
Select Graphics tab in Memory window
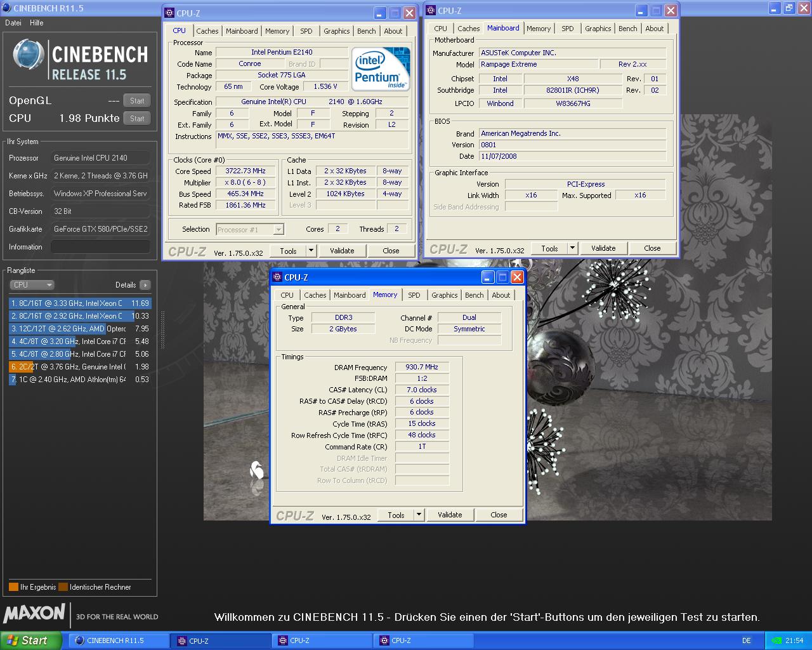click(444, 295)
